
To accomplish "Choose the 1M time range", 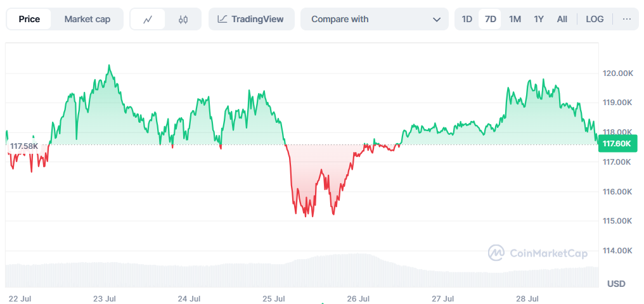I will (515, 19).
